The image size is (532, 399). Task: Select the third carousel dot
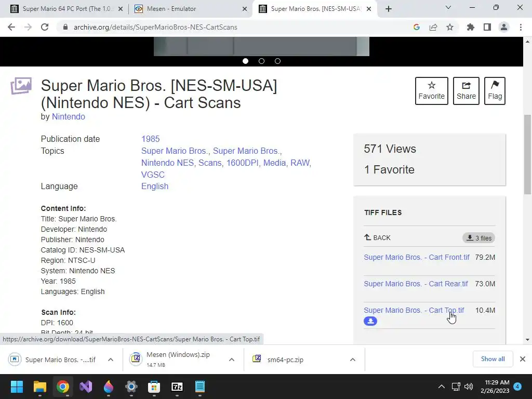point(277,61)
